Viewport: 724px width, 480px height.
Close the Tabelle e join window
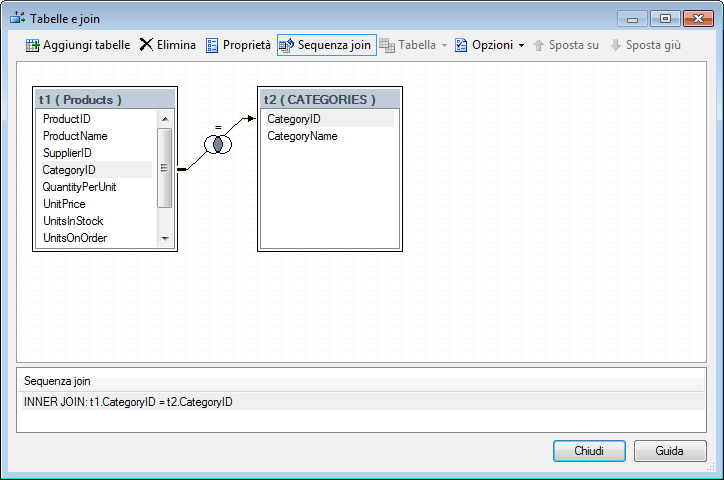pos(698,19)
